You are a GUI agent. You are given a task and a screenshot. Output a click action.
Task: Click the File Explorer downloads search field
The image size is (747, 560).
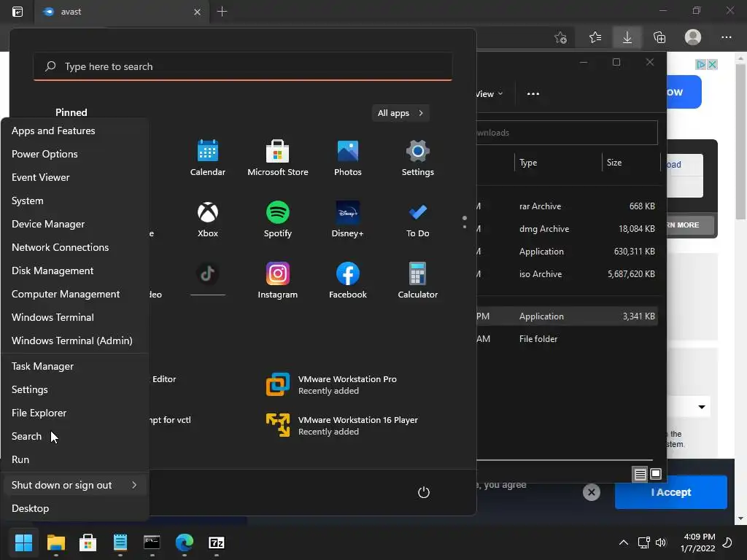point(567,133)
